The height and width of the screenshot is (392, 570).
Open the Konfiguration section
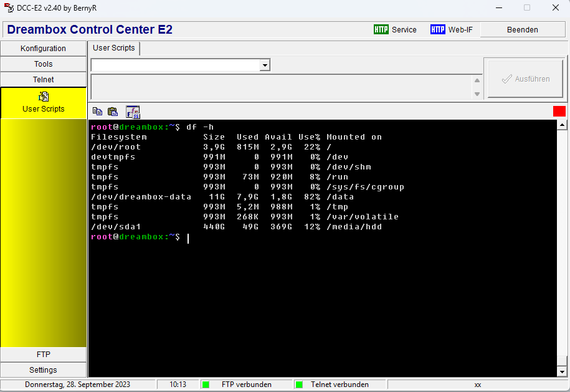point(43,48)
